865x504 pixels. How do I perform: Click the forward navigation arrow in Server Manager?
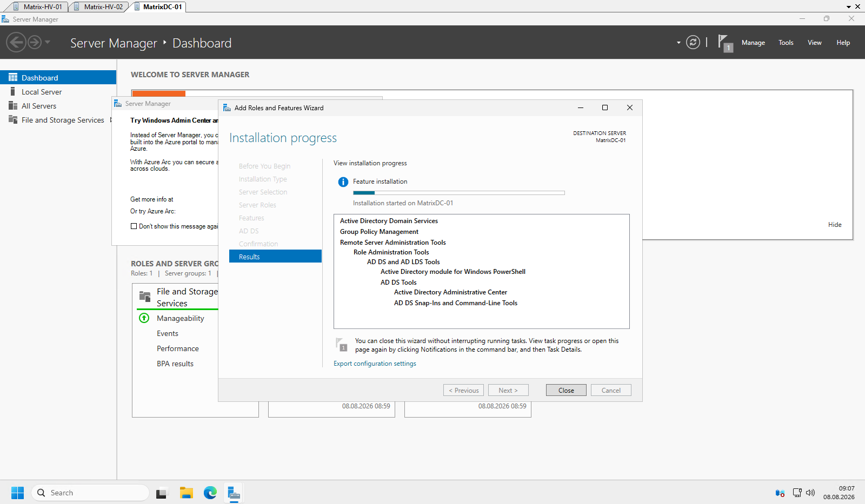[34, 42]
